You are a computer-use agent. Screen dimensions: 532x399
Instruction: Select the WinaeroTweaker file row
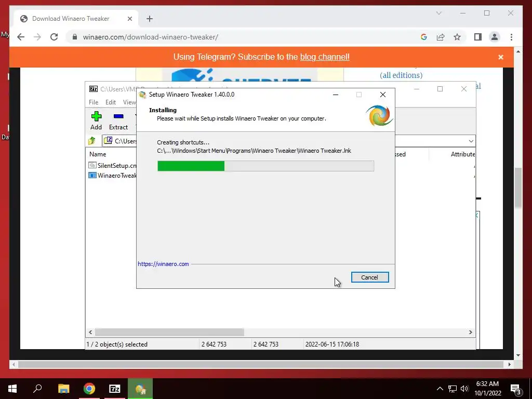pyautogui.click(x=113, y=176)
